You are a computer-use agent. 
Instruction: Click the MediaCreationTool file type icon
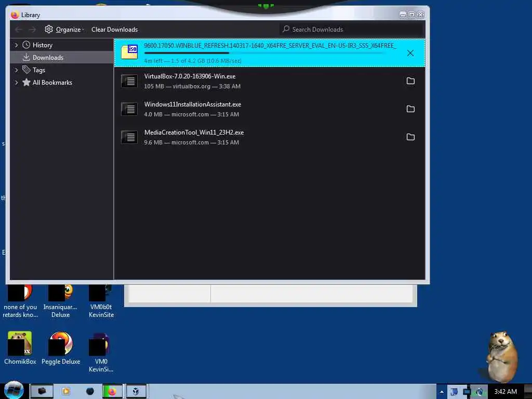tap(129, 137)
